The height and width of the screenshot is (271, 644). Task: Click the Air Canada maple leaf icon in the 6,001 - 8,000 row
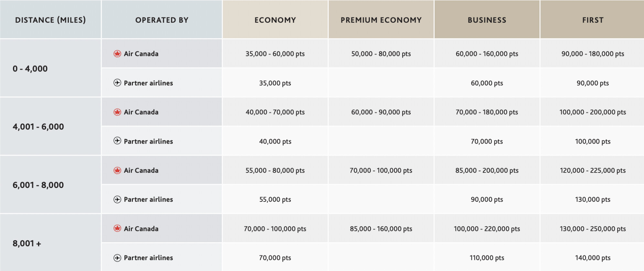coord(117,170)
